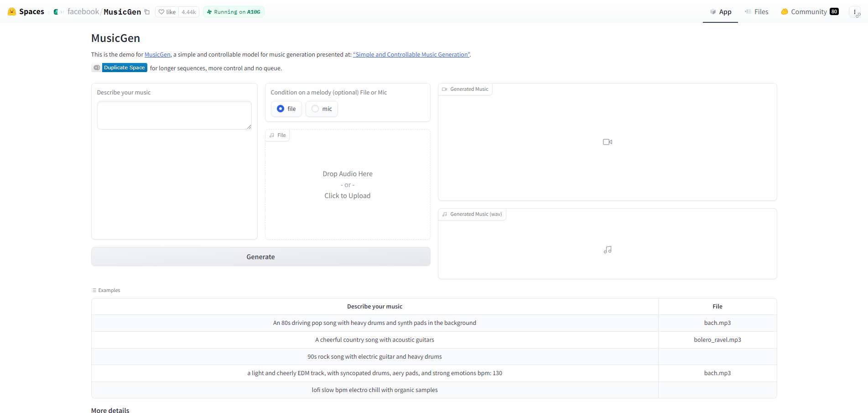Open the Community tab
This screenshot has height=413, width=868.
[810, 12]
